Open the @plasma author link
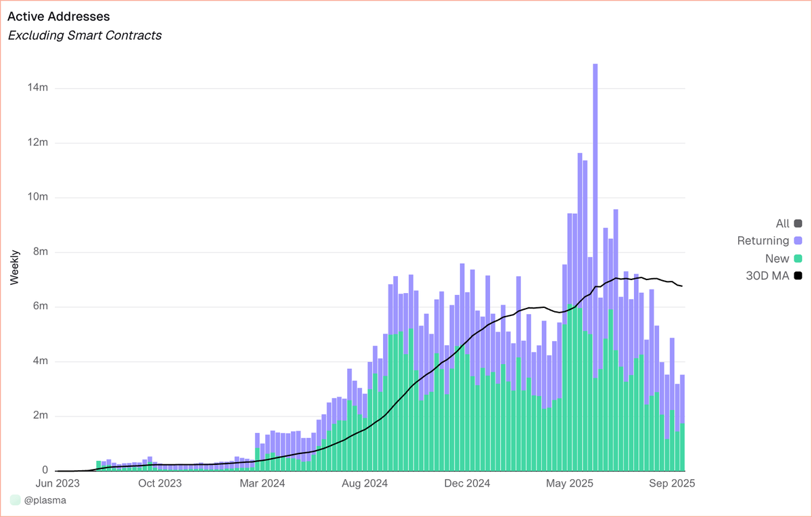 click(x=45, y=500)
